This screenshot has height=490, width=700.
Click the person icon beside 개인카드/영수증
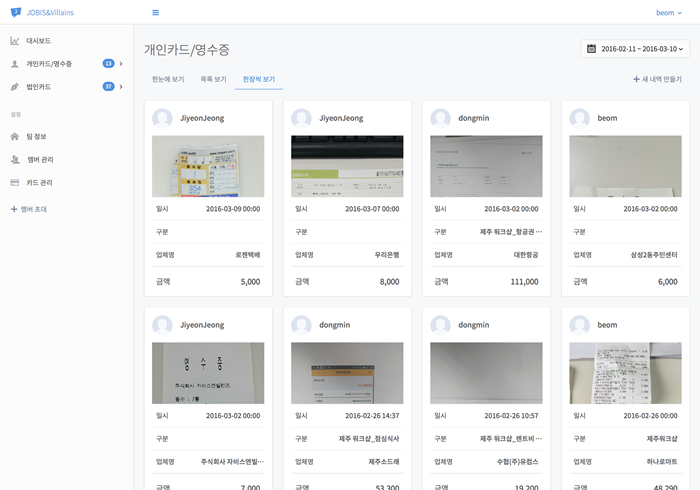pyautogui.click(x=15, y=64)
